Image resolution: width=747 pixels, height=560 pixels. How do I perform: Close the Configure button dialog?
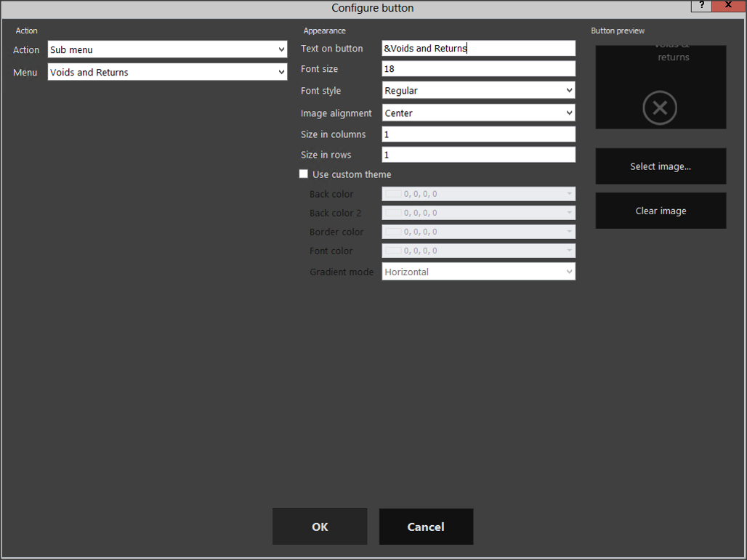728,6
